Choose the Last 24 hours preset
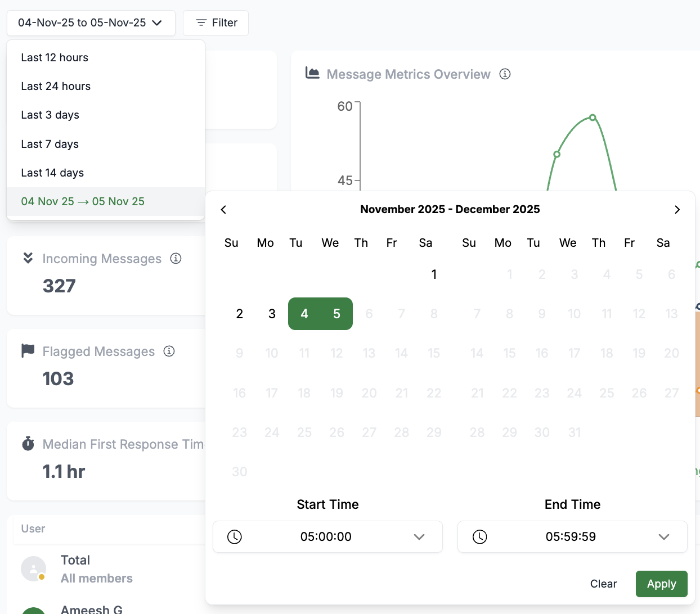Image resolution: width=700 pixels, height=614 pixels. (106, 86)
